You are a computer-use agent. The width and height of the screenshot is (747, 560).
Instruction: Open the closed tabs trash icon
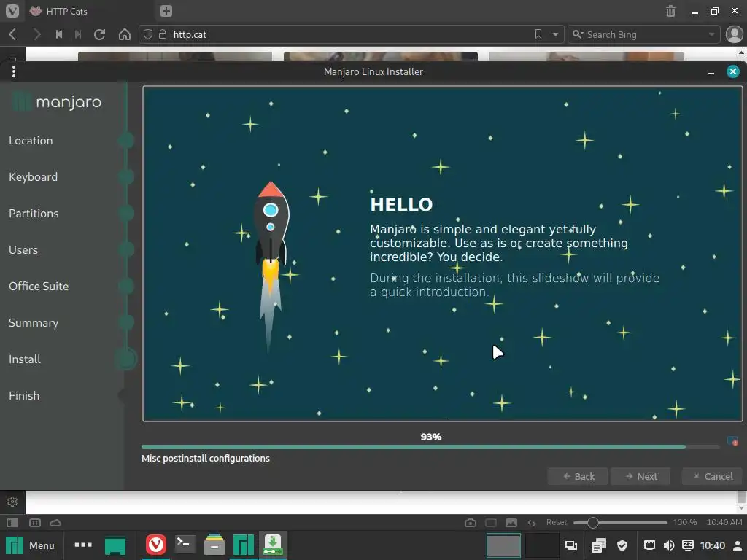(x=670, y=11)
